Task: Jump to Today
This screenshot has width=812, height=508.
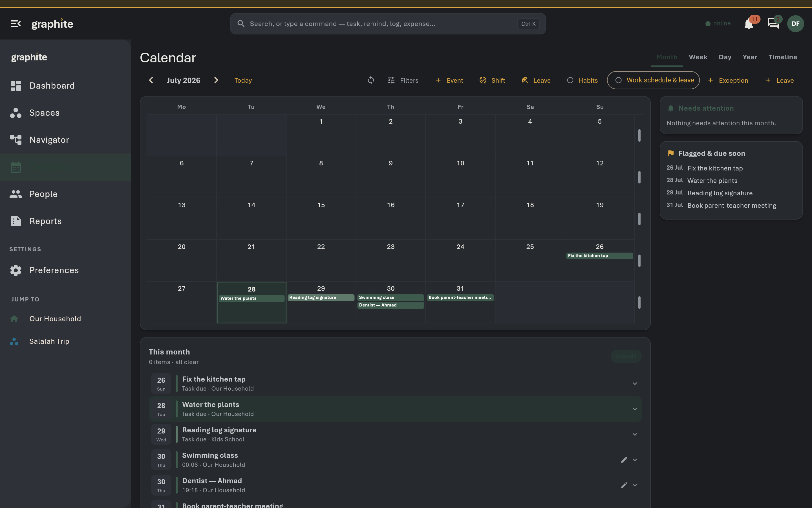Action: [x=243, y=80]
